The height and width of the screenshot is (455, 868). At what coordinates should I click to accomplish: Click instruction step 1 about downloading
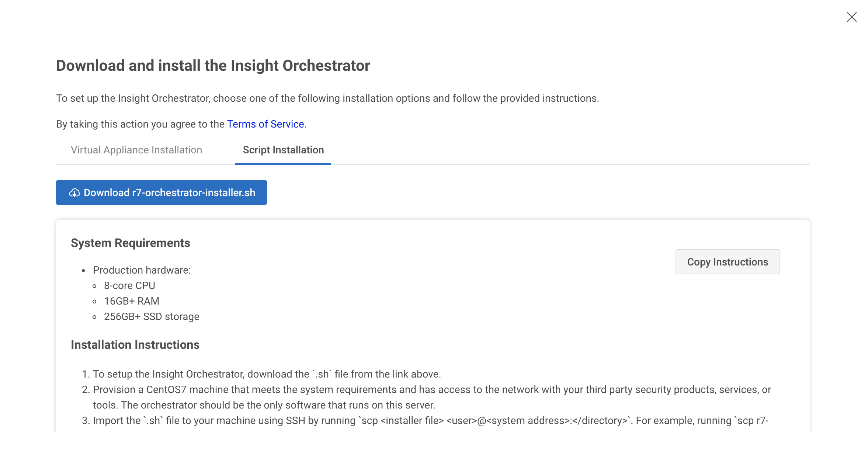point(267,374)
